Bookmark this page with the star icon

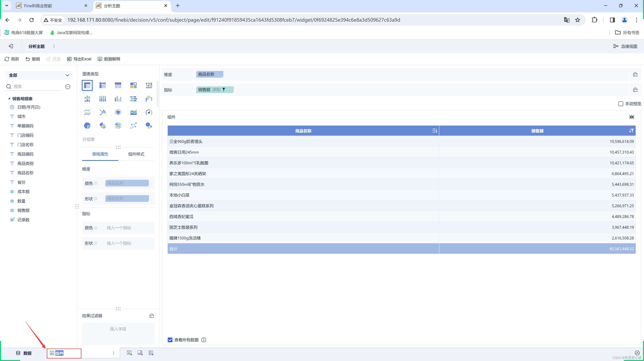pyautogui.click(x=577, y=20)
